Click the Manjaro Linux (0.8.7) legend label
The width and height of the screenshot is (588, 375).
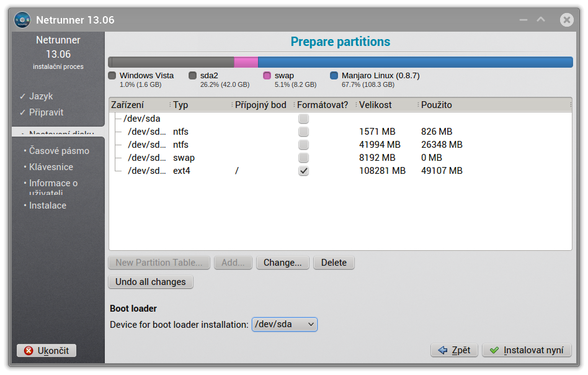click(381, 76)
